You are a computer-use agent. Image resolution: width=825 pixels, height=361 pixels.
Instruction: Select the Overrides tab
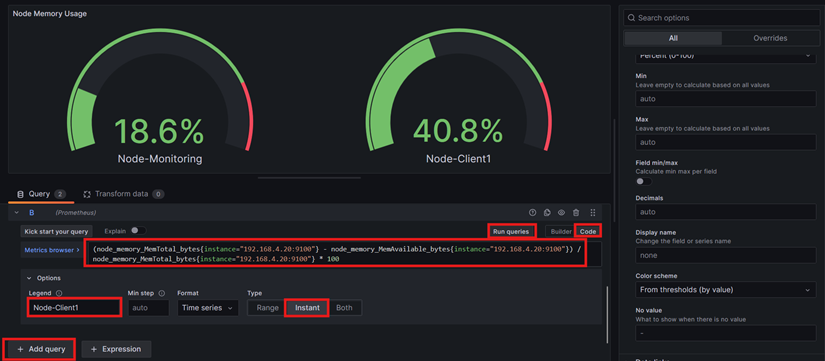point(770,38)
